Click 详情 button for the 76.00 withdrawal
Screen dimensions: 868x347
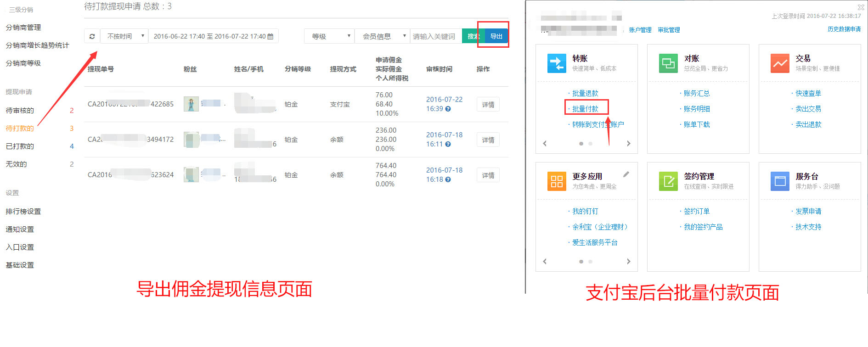click(488, 105)
